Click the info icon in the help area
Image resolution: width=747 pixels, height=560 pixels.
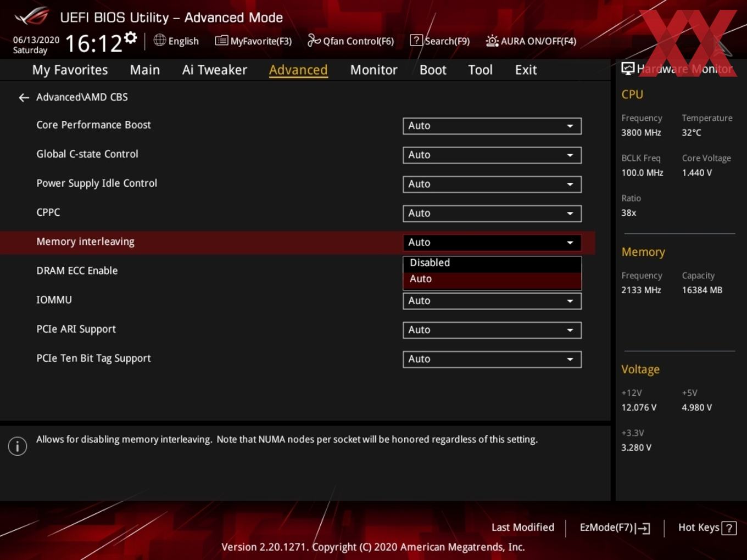tap(18, 446)
